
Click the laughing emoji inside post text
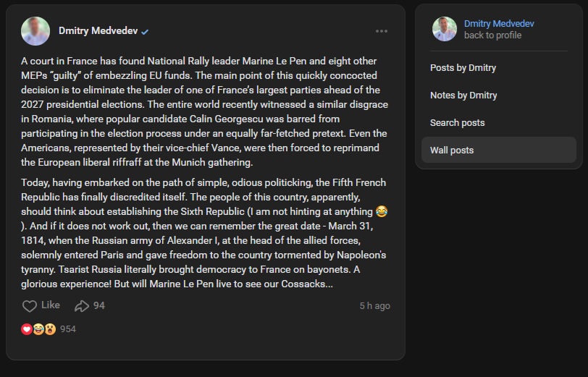[x=382, y=211]
